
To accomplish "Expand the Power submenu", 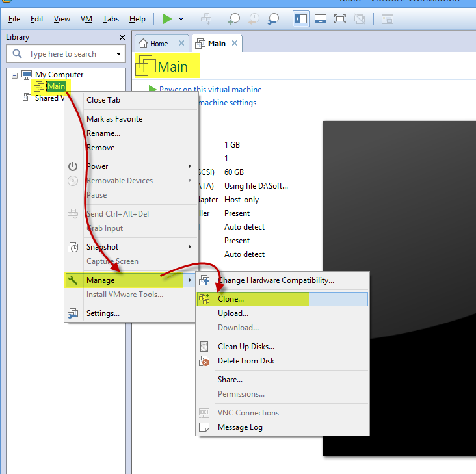I will click(x=131, y=166).
